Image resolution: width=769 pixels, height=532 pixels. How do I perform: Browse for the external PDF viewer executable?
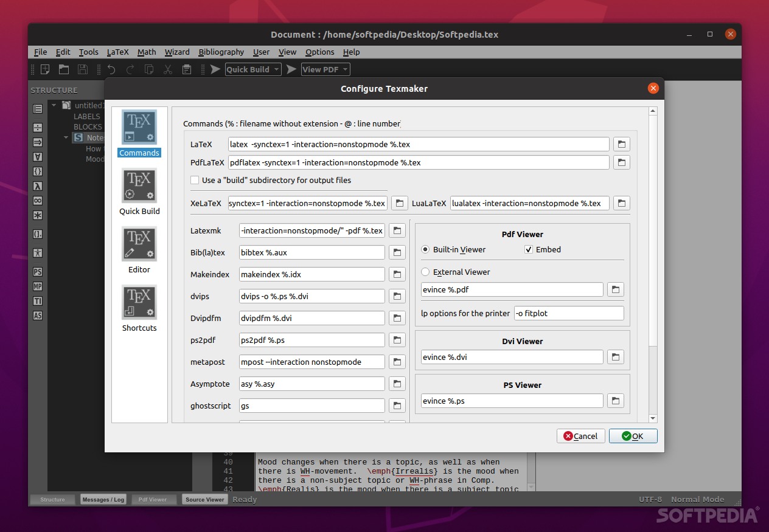pyautogui.click(x=615, y=289)
